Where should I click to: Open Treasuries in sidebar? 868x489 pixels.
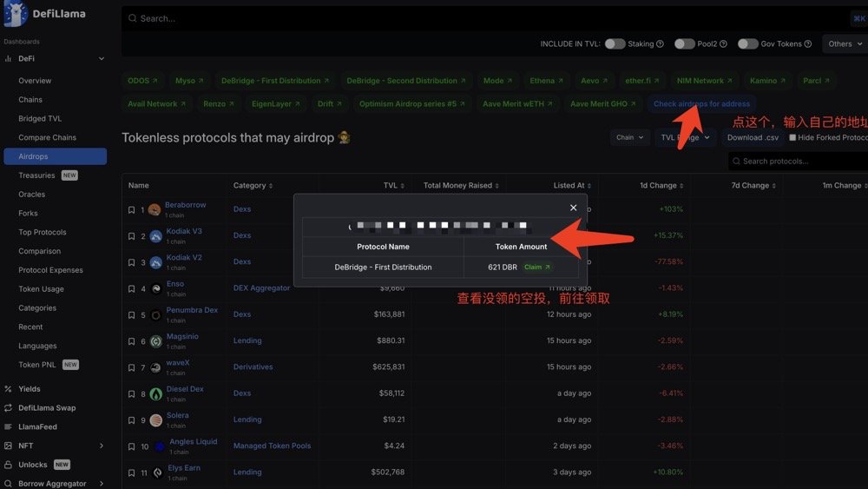click(36, 175)
